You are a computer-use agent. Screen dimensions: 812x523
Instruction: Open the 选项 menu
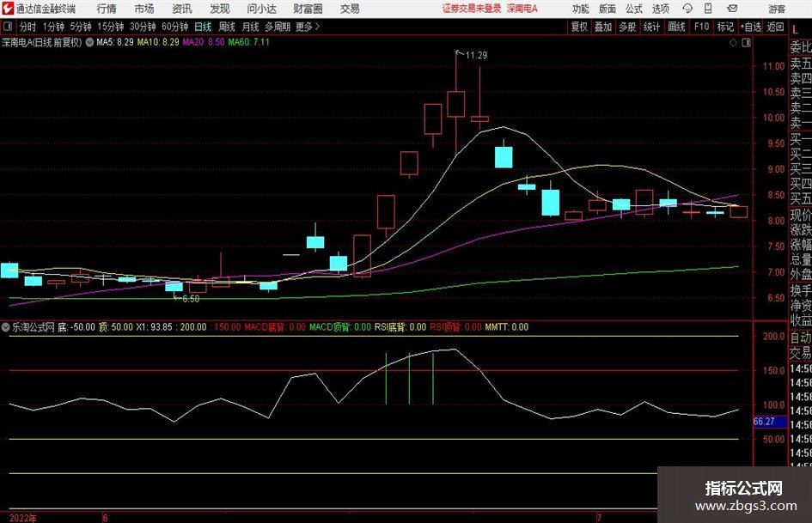[x=660, y=9]
